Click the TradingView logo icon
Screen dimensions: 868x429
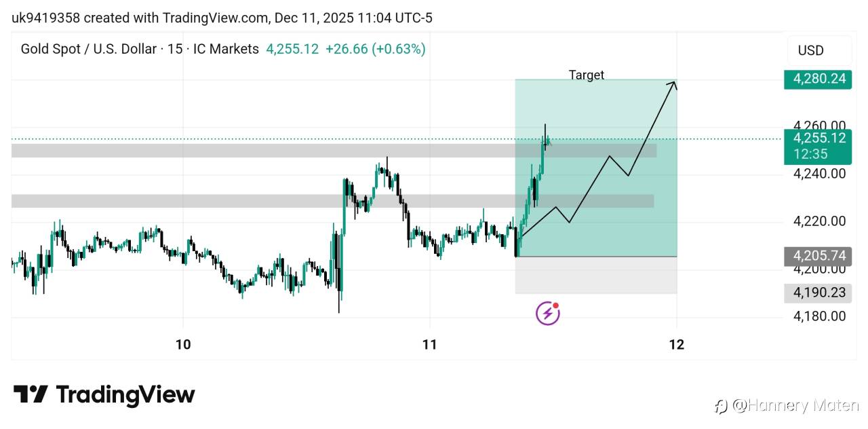click(x=31, y=394)
